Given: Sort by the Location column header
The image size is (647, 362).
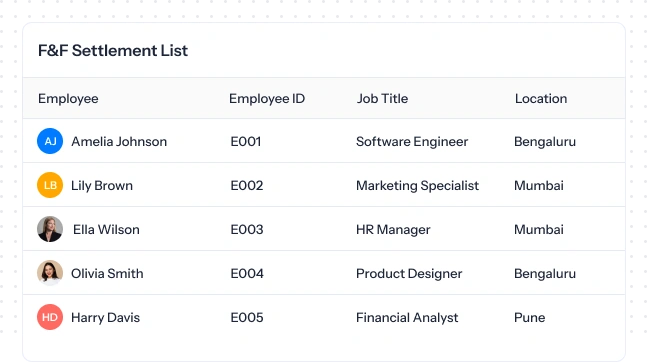Looking at the screenshot, I should pyautogui.click(x=541, y=99).
